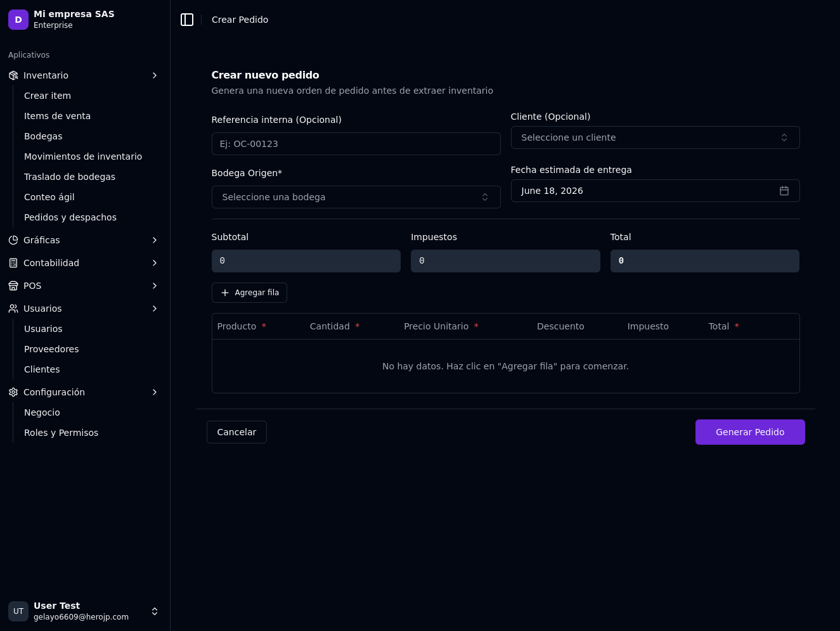Screen dimensions: 840x631
Task: Click the UT user avatar
Action: [x=18, y=611]
